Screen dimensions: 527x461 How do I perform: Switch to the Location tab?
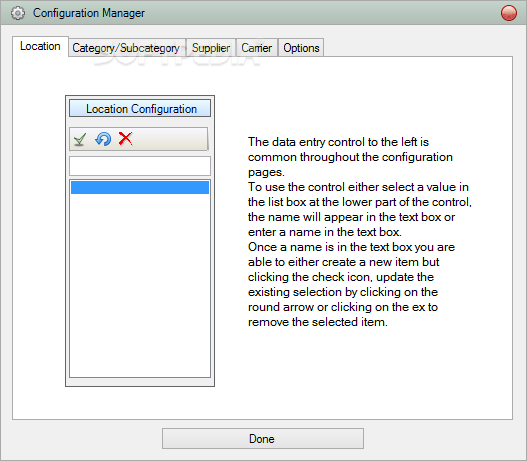click(40, 46)
